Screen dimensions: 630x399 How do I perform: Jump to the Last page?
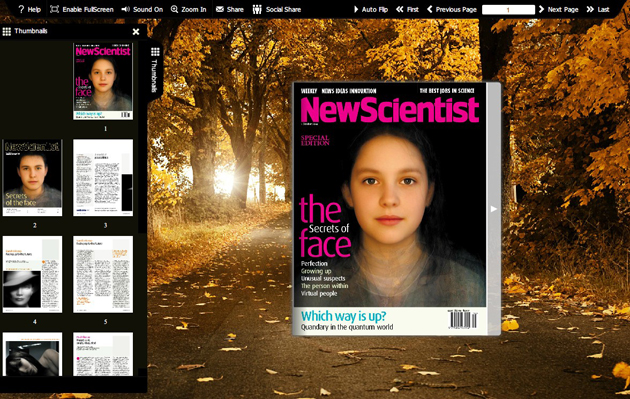(598, 9)
